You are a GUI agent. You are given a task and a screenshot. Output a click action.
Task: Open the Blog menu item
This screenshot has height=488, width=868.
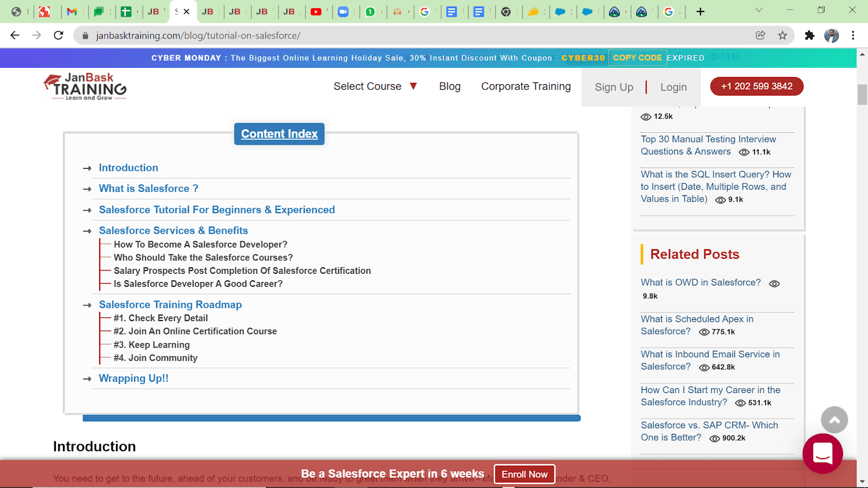click(450, 86)
